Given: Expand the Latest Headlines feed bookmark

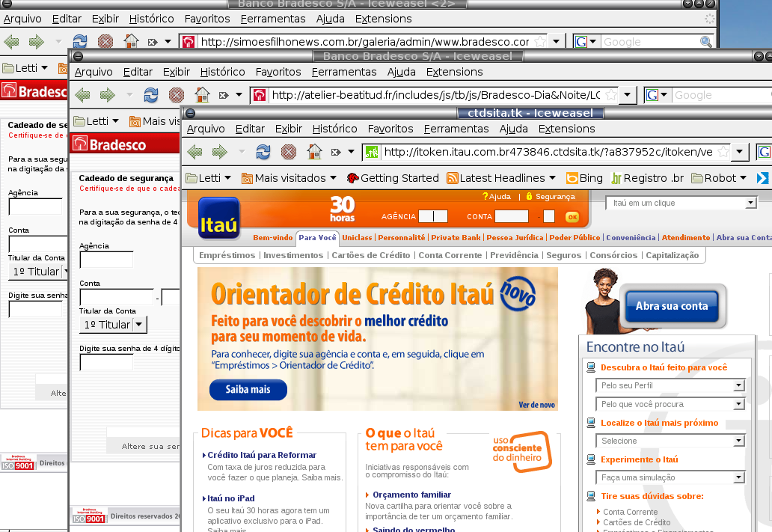Looking at the screenshot, I should 501,178.
